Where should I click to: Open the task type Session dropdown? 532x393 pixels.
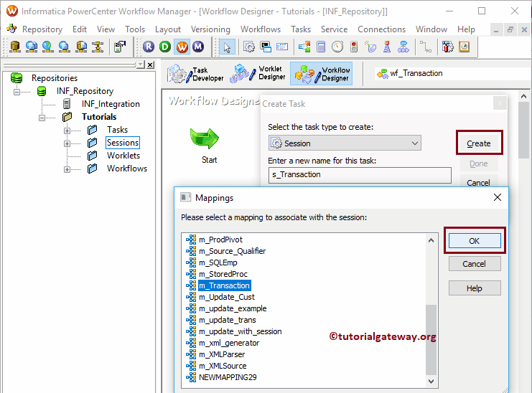[345, 143]
